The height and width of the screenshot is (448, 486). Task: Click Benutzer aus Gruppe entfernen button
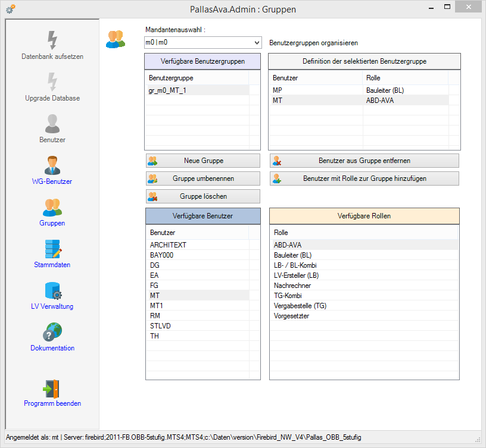[x=364, y=161]
